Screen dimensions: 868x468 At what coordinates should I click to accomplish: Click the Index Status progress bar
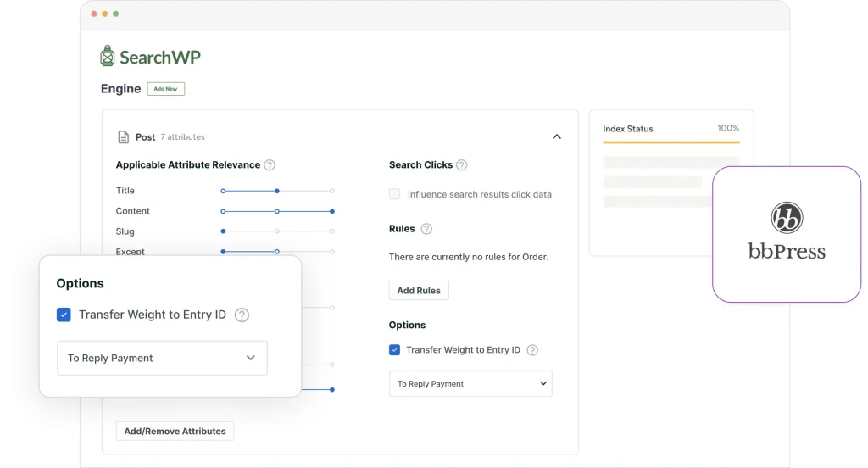(x=671, y=142)
